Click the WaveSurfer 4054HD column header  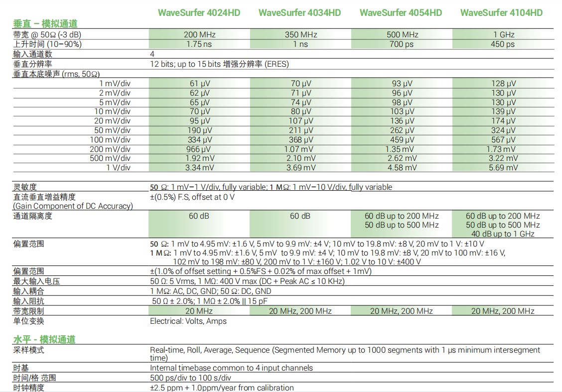coord(401,13)
